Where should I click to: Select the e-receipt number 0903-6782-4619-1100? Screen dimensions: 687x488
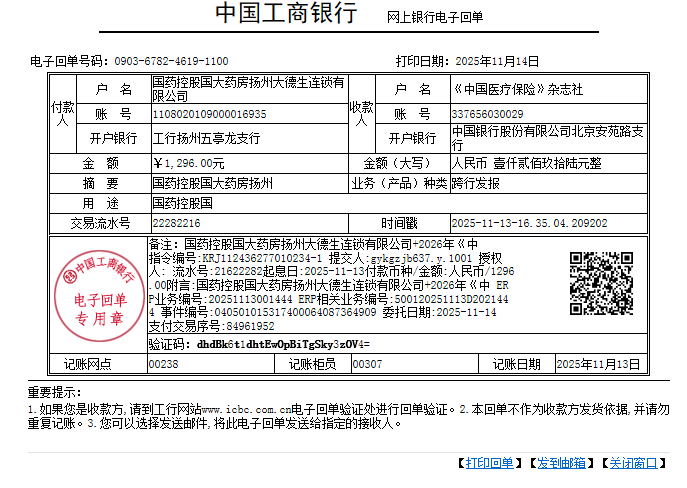[x=171, y=61]
